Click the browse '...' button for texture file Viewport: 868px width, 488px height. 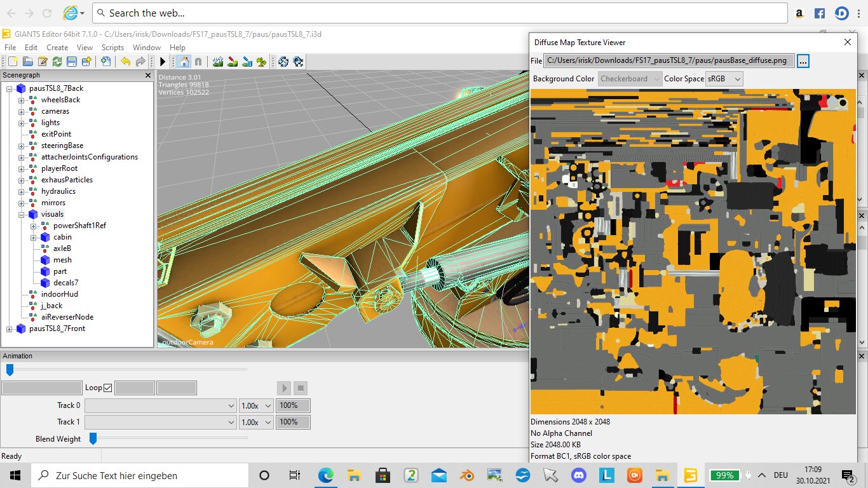(803, 61)
